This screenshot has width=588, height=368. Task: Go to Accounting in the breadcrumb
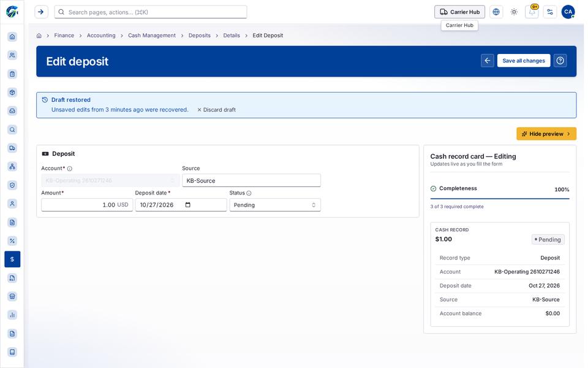[101, 36]
